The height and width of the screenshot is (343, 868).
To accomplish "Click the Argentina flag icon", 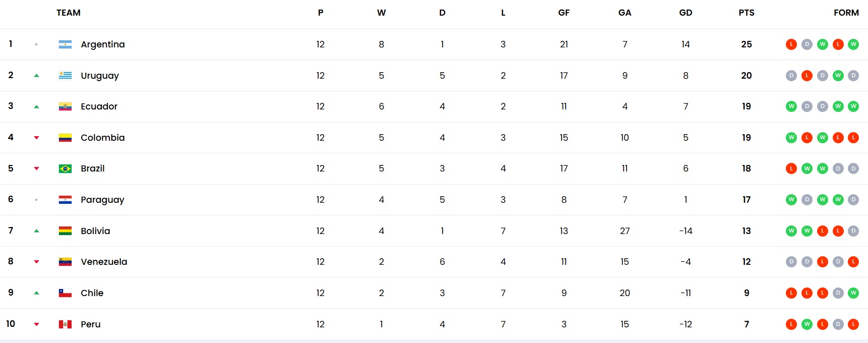I will (65, 44).
